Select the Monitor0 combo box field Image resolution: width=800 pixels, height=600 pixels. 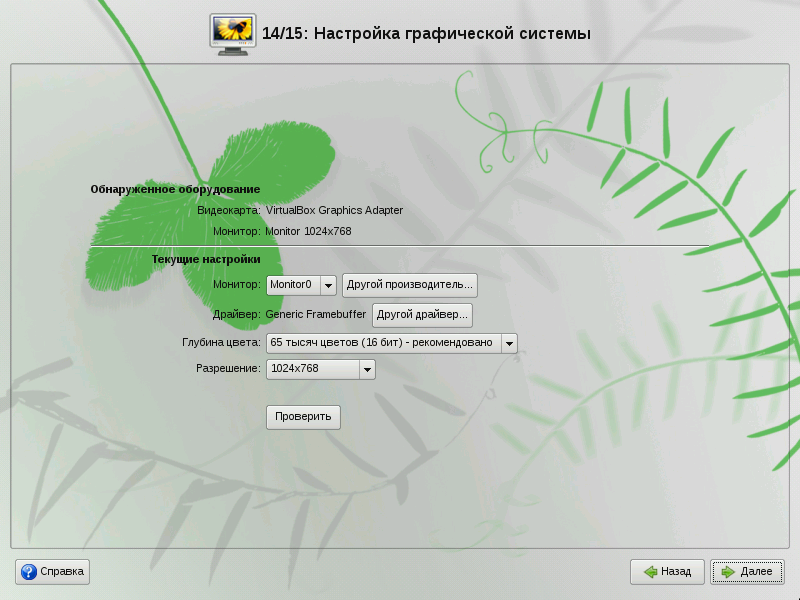click(x=292, y=285)
